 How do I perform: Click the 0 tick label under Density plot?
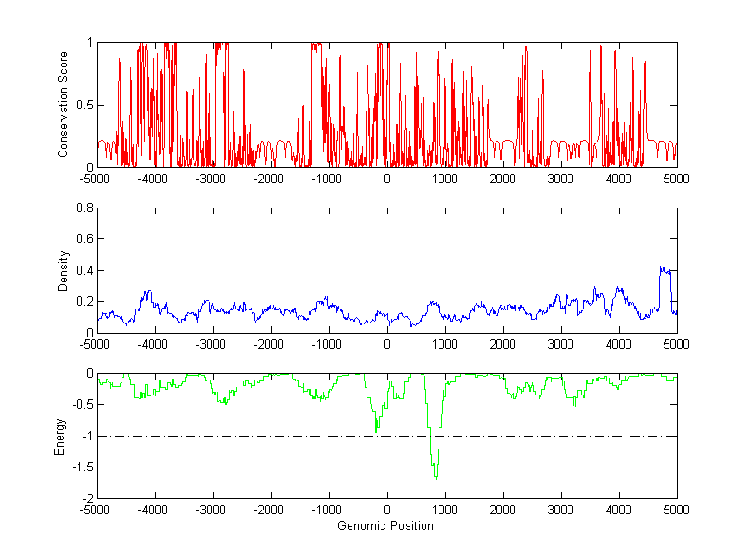point(387,345)
